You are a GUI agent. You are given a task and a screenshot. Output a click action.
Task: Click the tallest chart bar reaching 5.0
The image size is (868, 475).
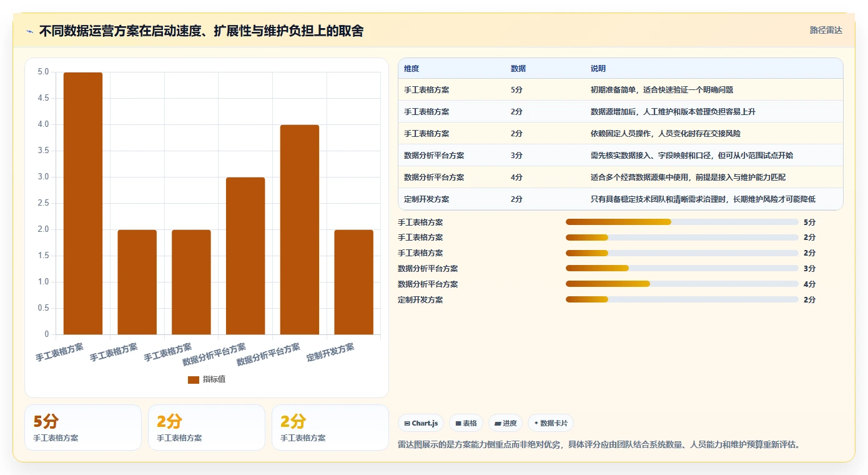pos(83,203)
